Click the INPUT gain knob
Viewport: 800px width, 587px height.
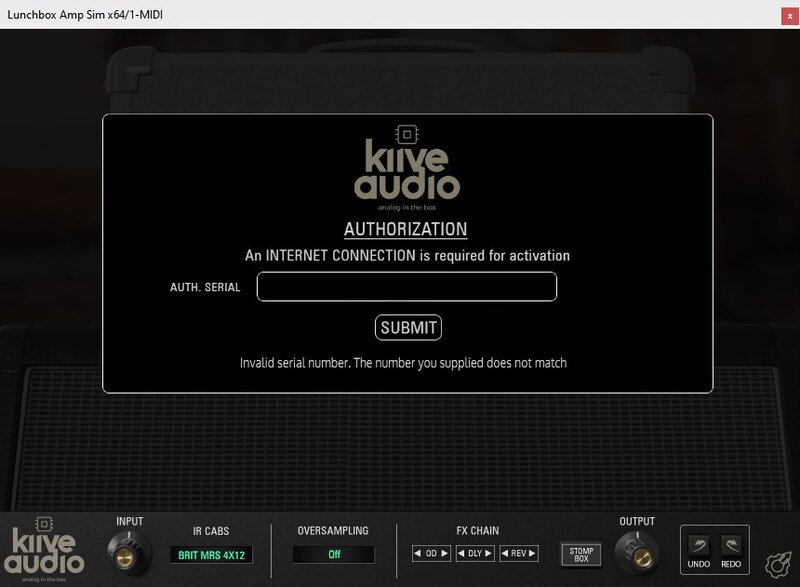[x=129, y=553]
